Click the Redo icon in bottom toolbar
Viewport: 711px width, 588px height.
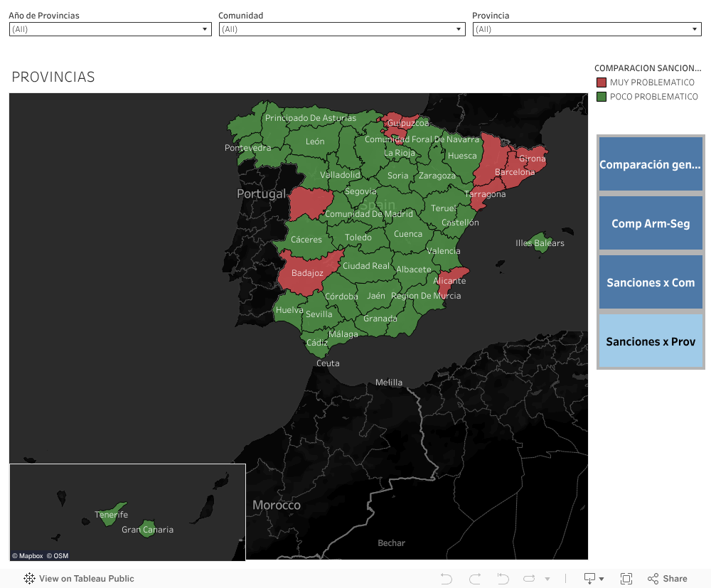[x=475, y=579]
